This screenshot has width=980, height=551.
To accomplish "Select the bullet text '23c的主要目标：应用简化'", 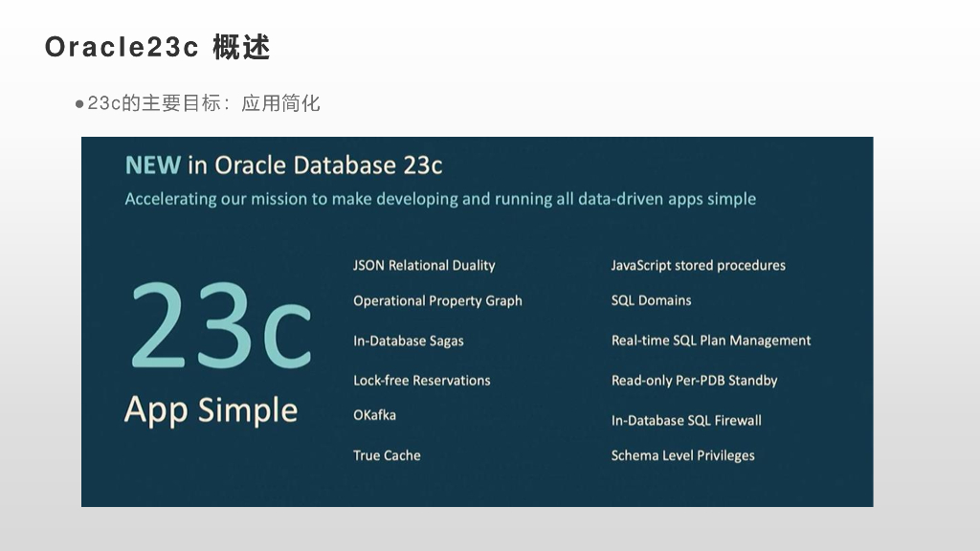I will tap(204, 103).
